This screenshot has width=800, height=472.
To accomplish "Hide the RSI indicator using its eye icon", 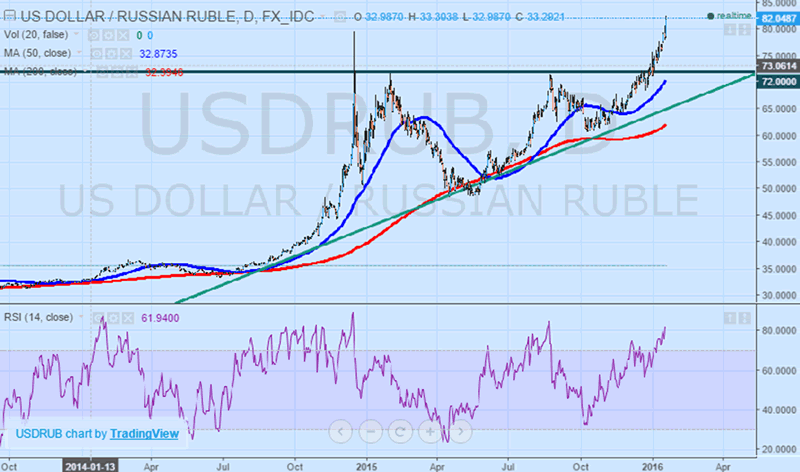I will 98,318.
